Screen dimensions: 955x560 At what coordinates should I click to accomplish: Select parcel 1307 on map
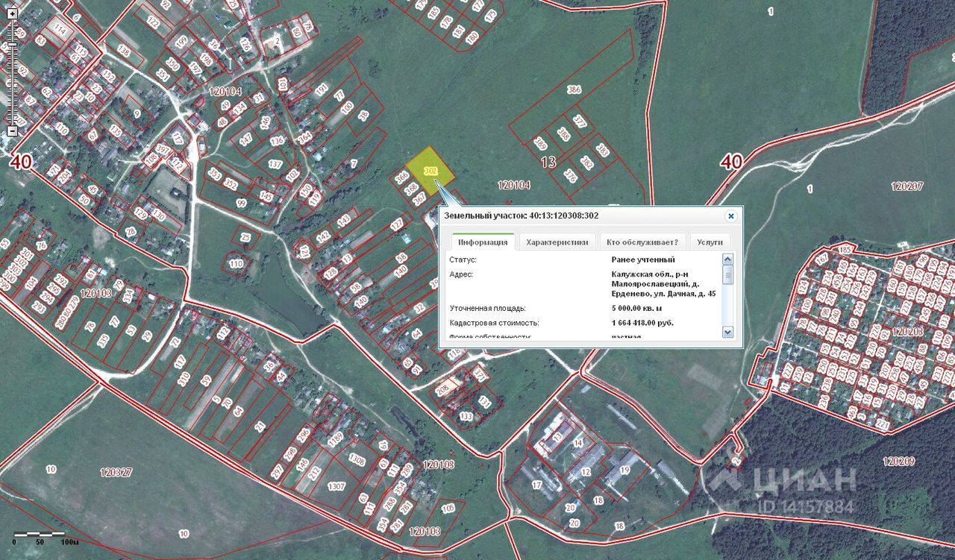336,487
